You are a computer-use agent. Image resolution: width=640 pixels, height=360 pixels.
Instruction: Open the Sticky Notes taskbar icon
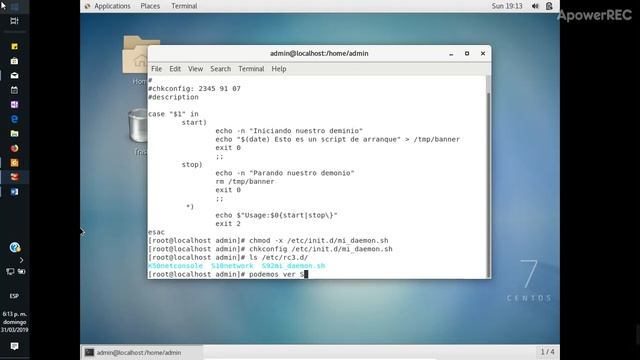pos(14,47)
